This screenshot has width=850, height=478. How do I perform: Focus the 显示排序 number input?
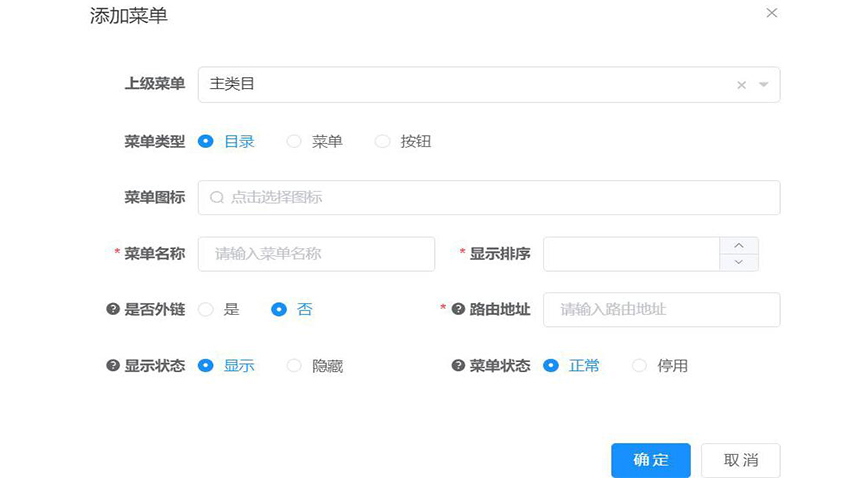pos(631,254)
